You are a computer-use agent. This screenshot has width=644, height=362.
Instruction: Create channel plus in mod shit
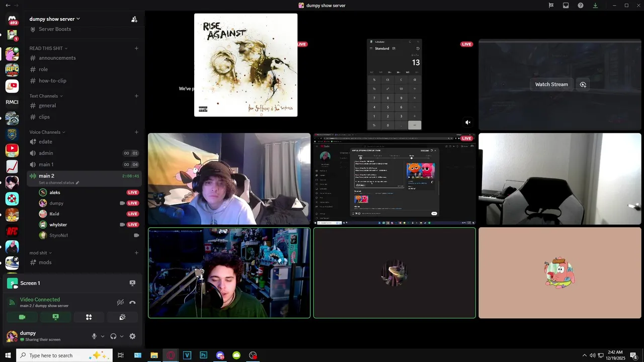136,253
